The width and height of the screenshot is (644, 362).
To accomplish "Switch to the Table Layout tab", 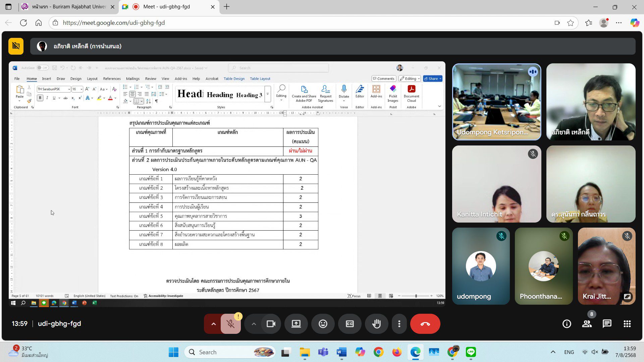I will pos(260,78).
